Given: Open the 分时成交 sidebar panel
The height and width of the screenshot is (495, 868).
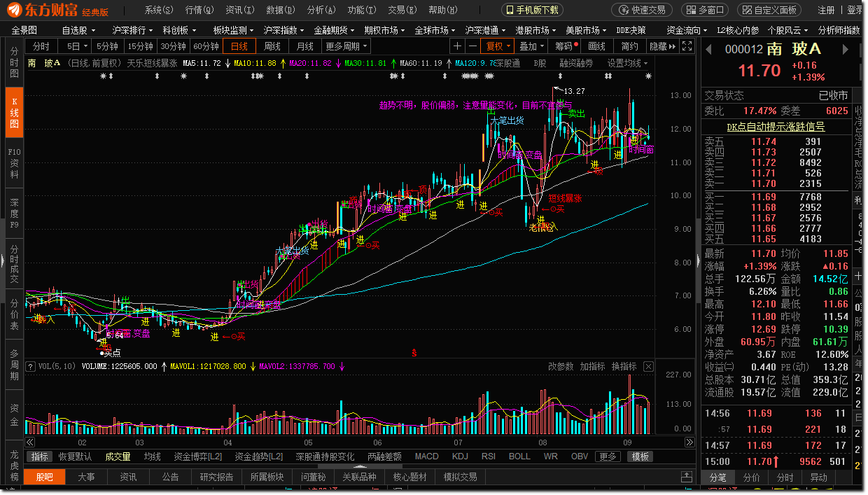Looking at the screenshot, I should pyautogui.click(x=14, y=263).
